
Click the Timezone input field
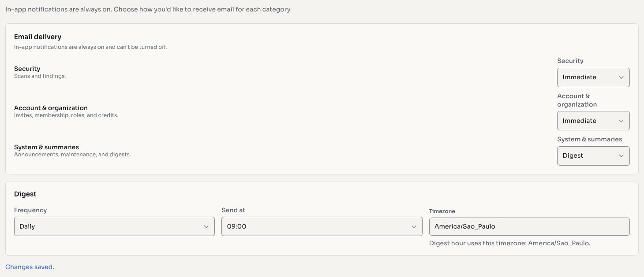pos(529,226)
